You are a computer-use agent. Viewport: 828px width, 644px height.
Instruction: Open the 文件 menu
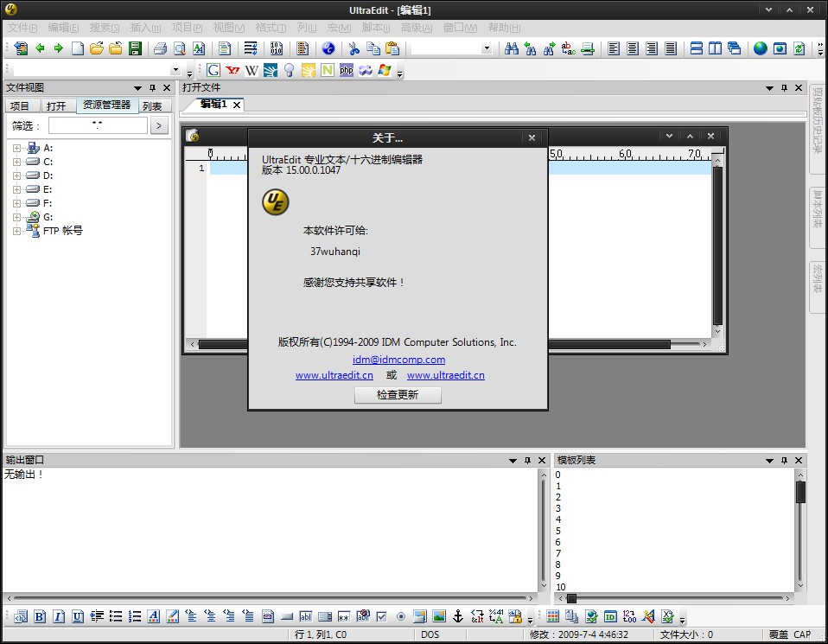click(22, 28)
